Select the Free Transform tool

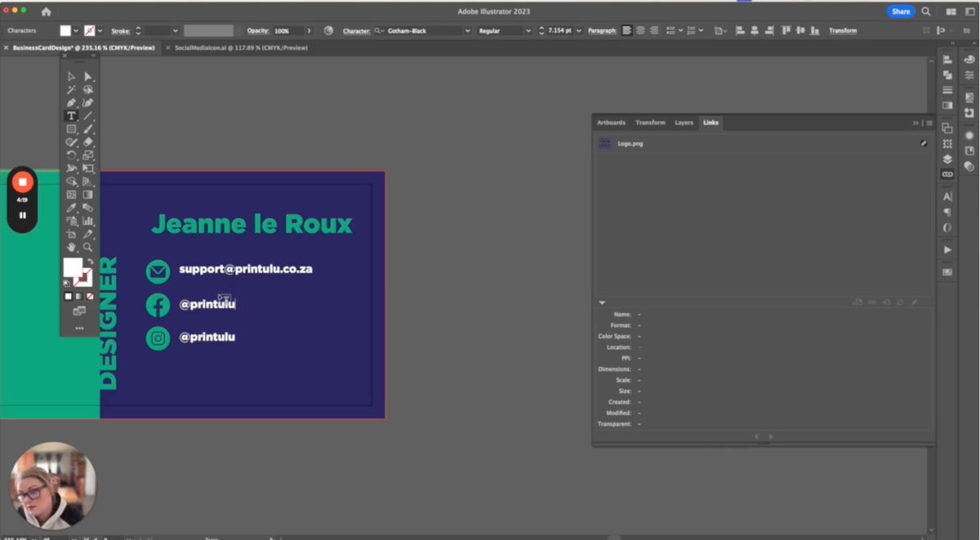(x=87, y=168)
